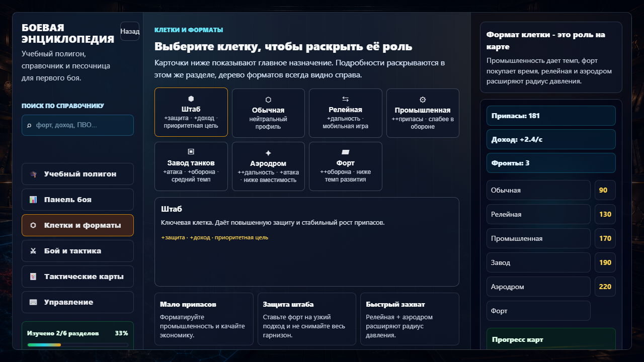The width and height of the screenshot is (644, 362).
Task: Click the Форт parallelogram icon
Action: (346, 151)
